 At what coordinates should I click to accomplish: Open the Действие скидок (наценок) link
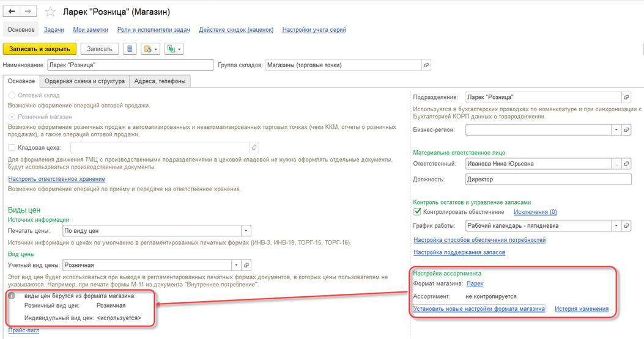click(236, 29)
